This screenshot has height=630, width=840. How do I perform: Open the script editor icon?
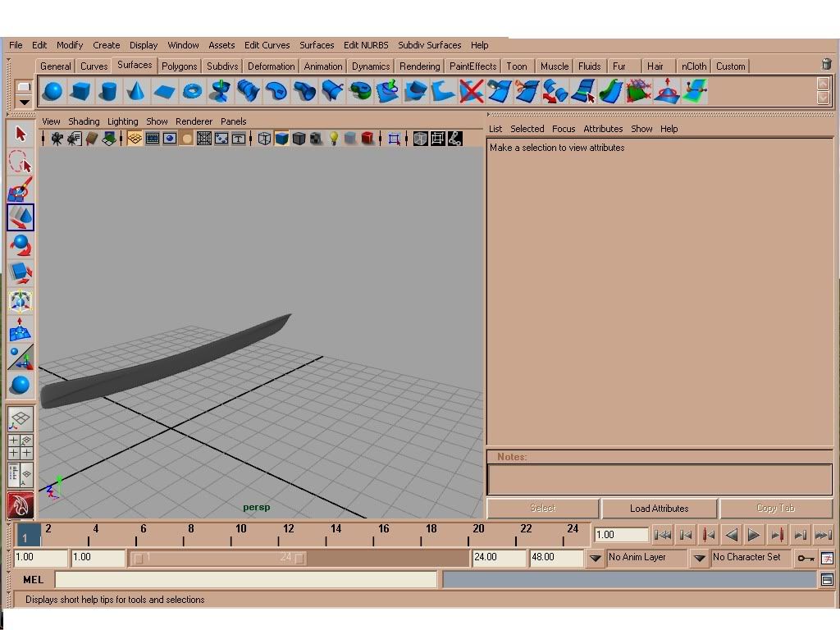(x=826, y=580)
